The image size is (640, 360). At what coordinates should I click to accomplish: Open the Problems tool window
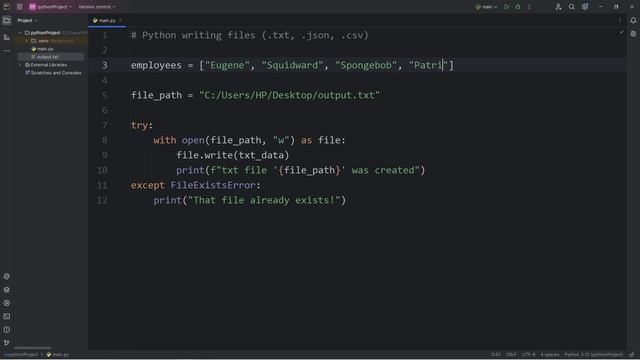[x=7, y=330]
